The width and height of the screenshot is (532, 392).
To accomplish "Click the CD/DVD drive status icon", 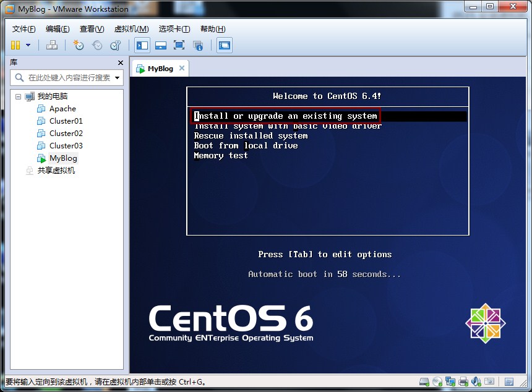I will pyautogui.click(x=437, y=382).
